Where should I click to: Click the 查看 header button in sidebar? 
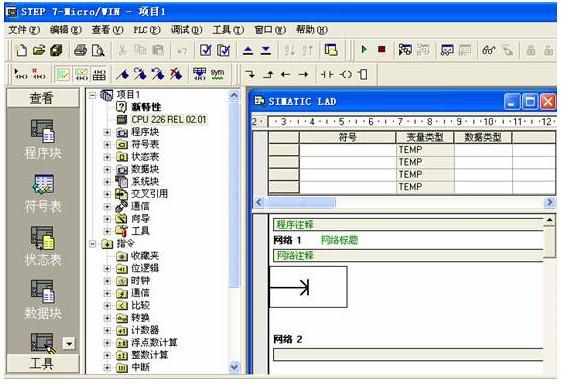click(x=43, y=98)
